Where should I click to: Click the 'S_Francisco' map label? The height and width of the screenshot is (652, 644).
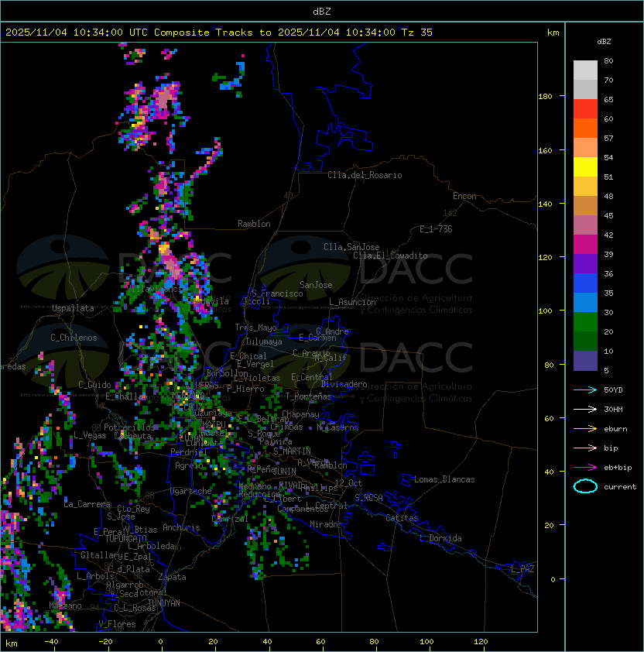click(x=277, y=293)
